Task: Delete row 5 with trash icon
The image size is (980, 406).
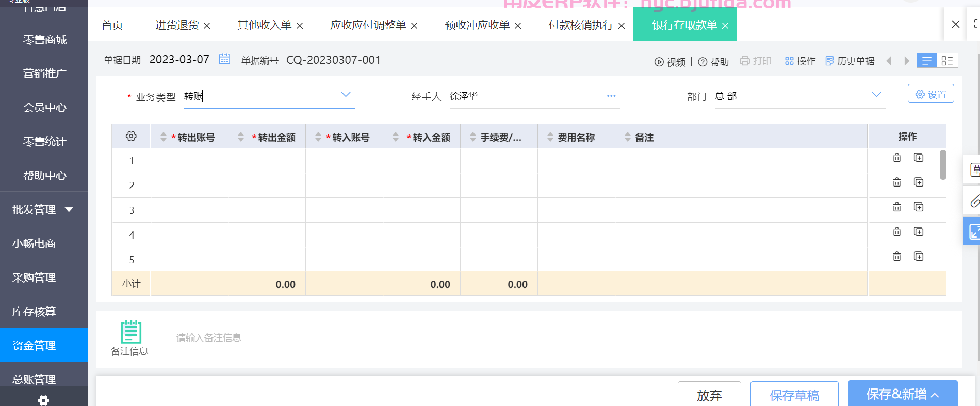Action: [x=897, y=257]
